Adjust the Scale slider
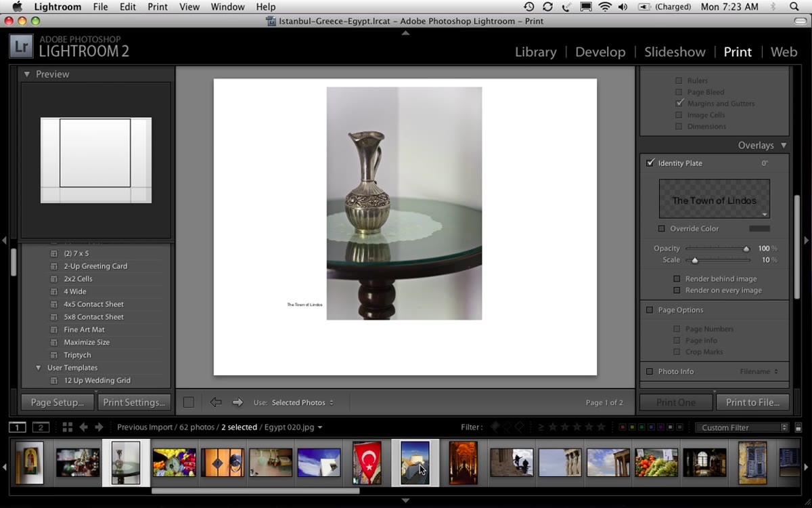812x508 pixels. (718, 260)
